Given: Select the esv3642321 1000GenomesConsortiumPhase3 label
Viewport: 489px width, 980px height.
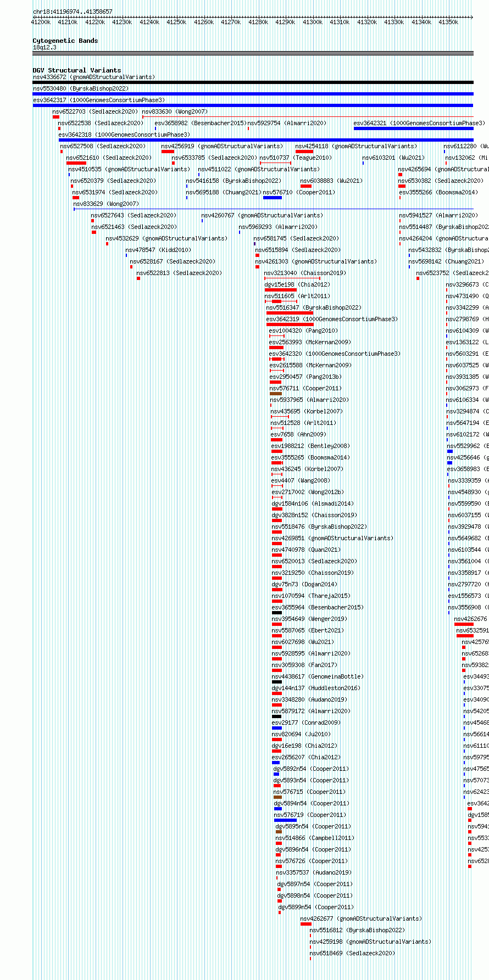Looking at the screenshot, I should click(x=419, y=123).
